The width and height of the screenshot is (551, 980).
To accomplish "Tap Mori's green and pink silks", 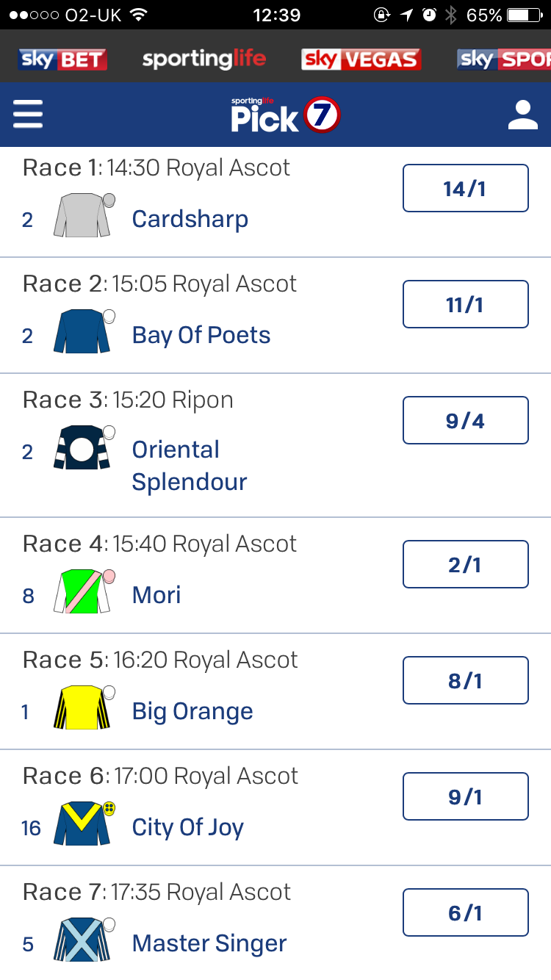I will [84, 591].
